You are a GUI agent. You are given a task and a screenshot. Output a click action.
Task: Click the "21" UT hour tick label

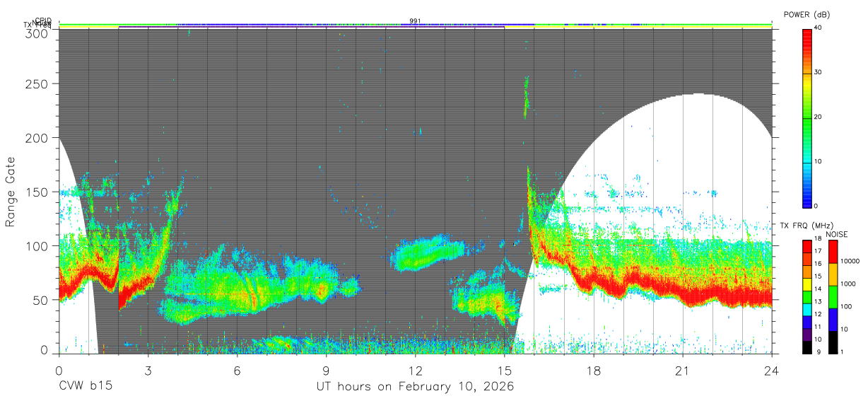682,371
